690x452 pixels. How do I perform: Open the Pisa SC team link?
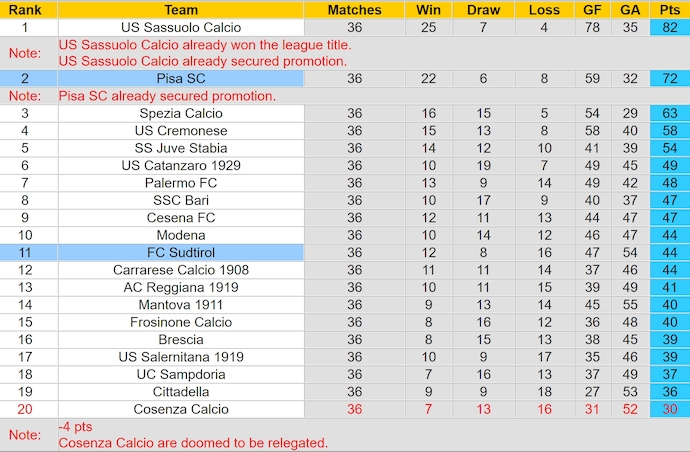pos(181,78)
